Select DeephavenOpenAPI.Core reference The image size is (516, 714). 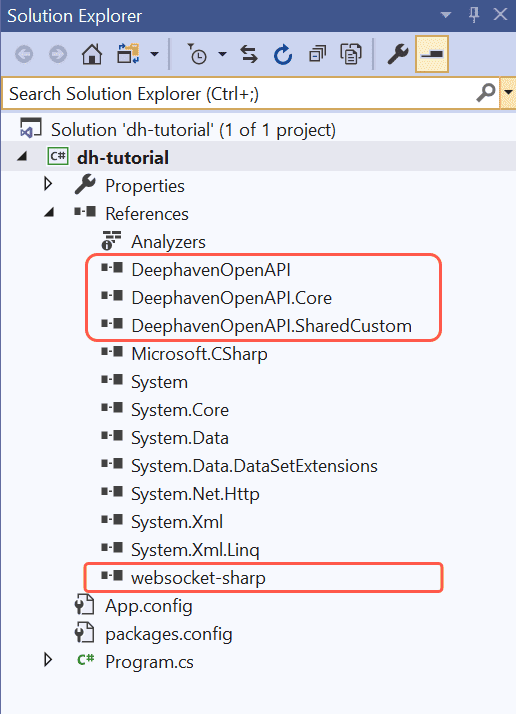tap(231, 298)
